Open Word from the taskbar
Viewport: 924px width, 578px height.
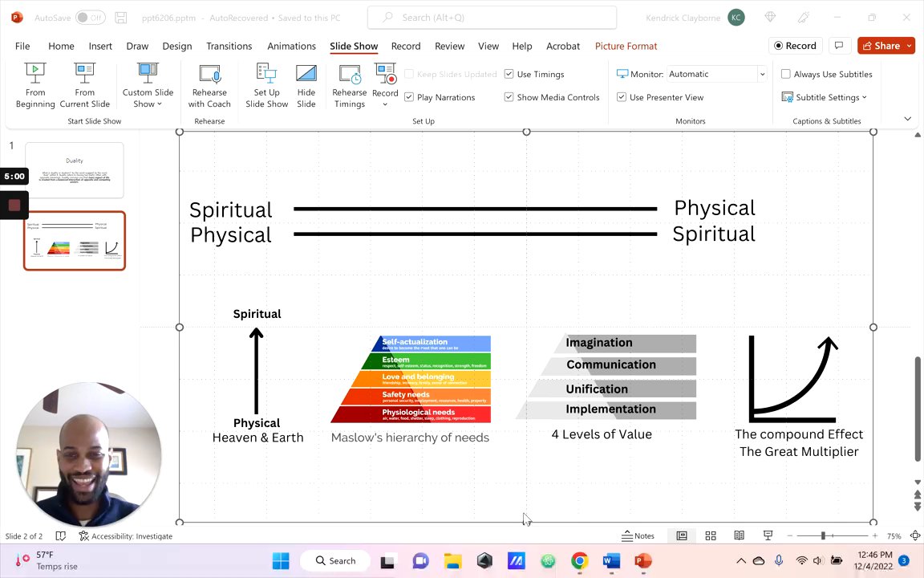point(611,560)
